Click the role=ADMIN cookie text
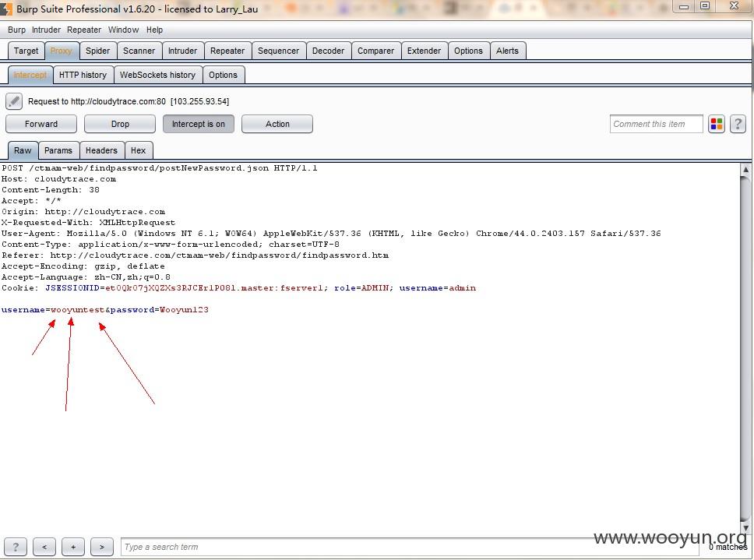 tap(361, 288)
